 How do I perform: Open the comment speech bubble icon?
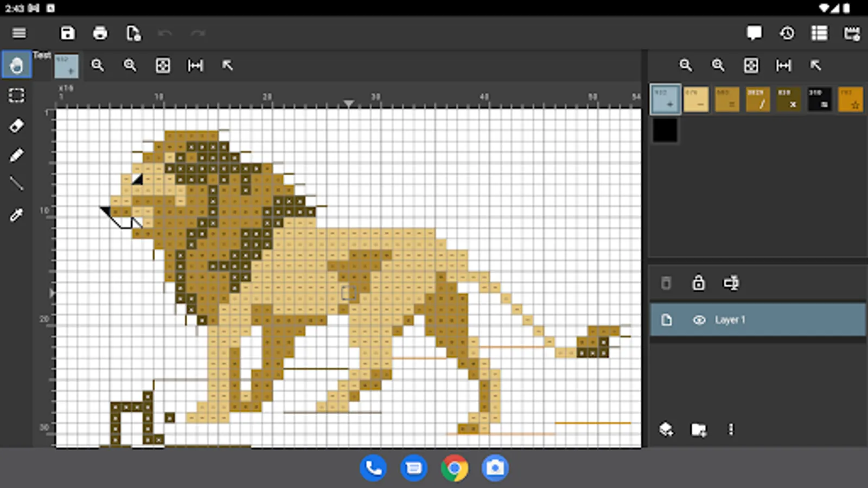754,33
